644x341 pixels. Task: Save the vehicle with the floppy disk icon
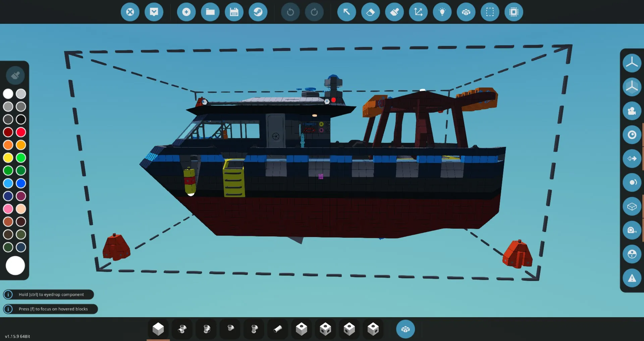(234, 12)
